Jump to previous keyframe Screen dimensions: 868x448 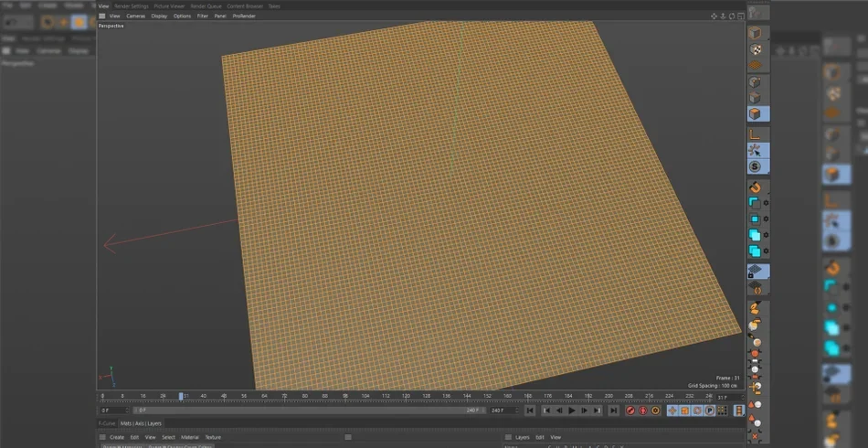tap(546, 411)
